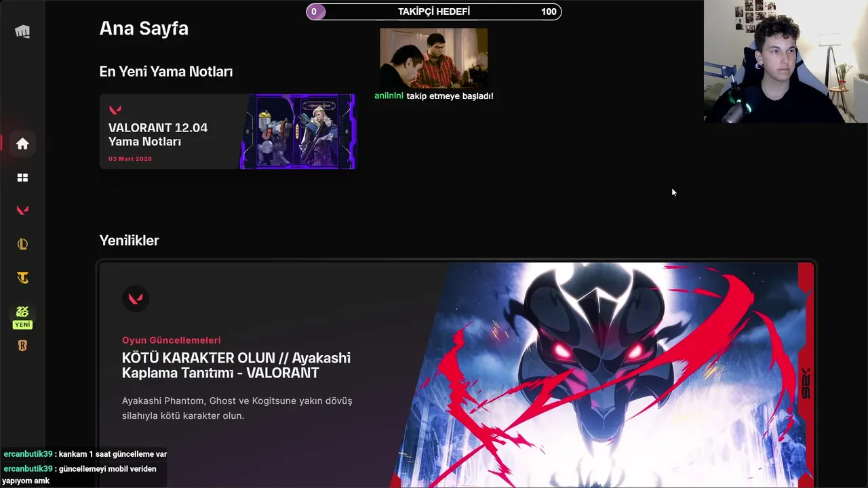Select the Legends of Runeterra sidebar icon
The height and width of the screenshot is (488, 868).
22,346
